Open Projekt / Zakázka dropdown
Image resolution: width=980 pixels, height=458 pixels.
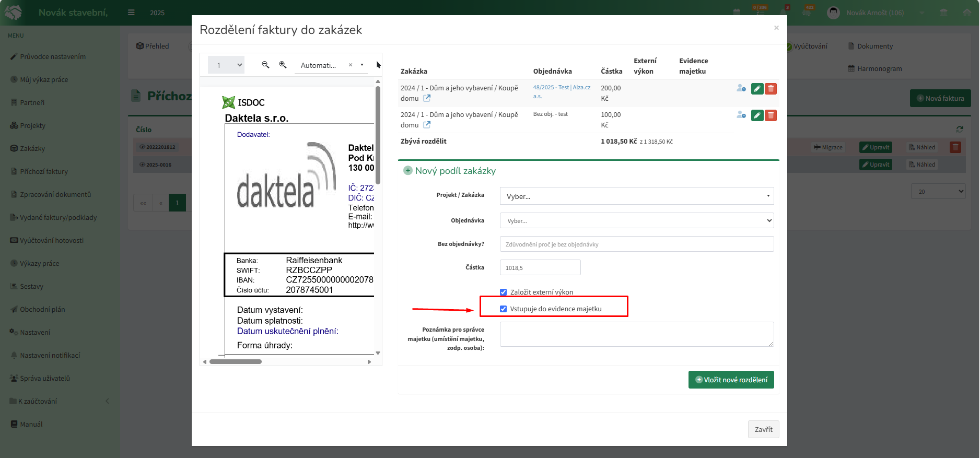pyautogui.click(x=637, y=196)
